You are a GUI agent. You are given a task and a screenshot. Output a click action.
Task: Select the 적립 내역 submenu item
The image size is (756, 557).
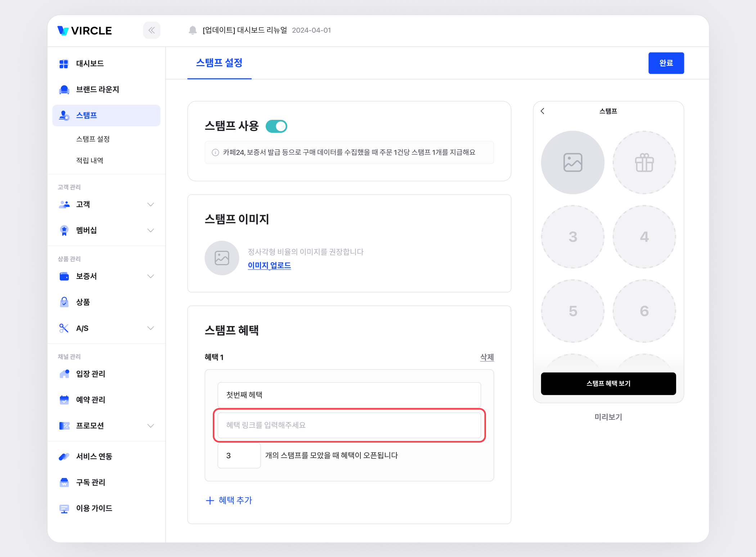click(x=90, y=160)
